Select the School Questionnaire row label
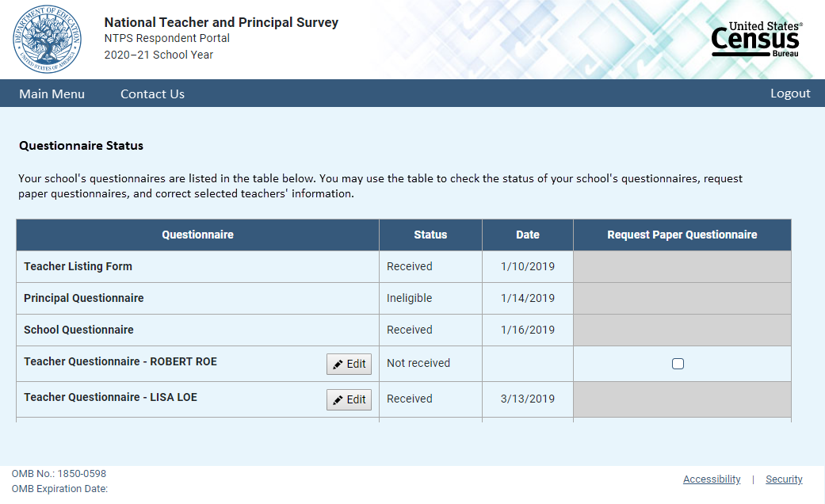Viewport: 825px width, 504px height. [x=78, y=330]
